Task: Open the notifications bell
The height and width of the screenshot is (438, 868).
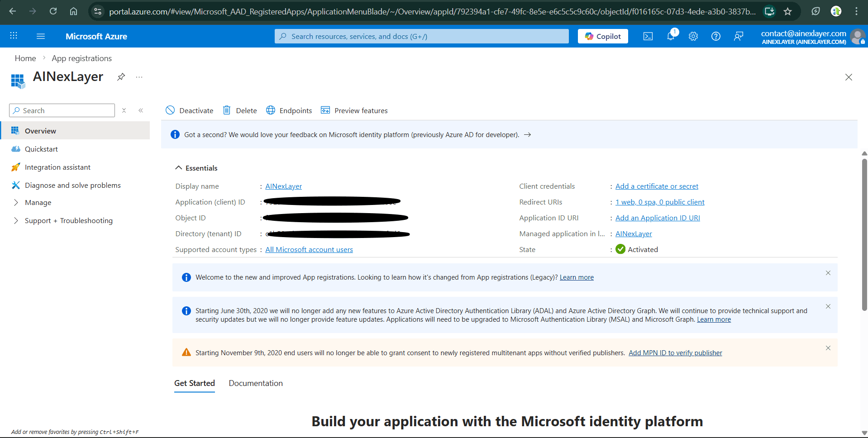Action: tap(671, 36)
